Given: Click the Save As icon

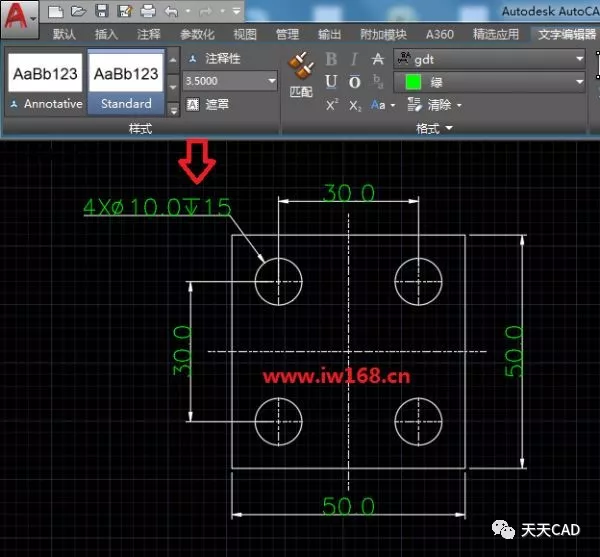Looking at the screenshot, I should click(125, 11).
